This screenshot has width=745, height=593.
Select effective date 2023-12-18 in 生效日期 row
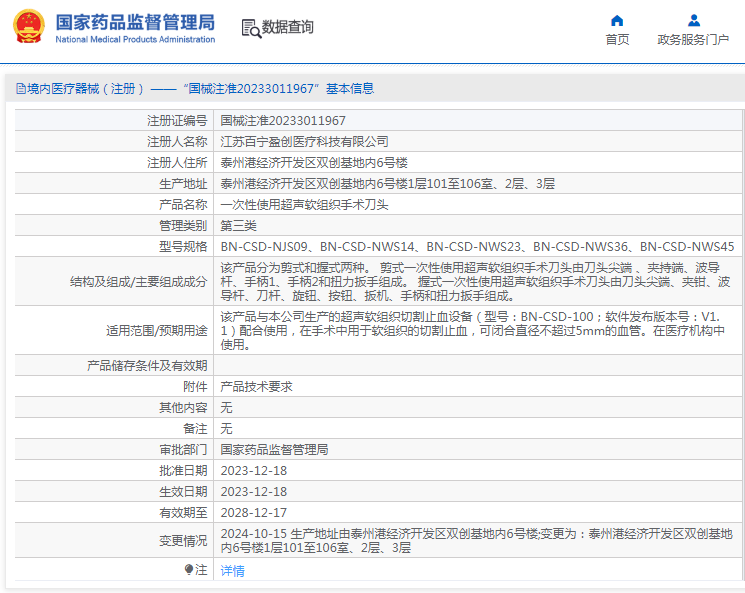[254, 492]
